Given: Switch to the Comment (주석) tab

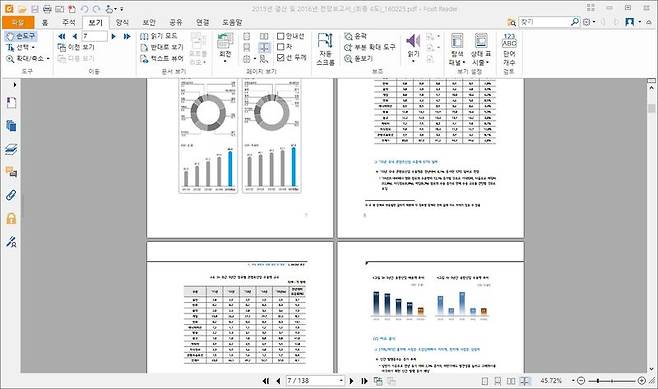Looking at the screenshot, I should point(68,22).
